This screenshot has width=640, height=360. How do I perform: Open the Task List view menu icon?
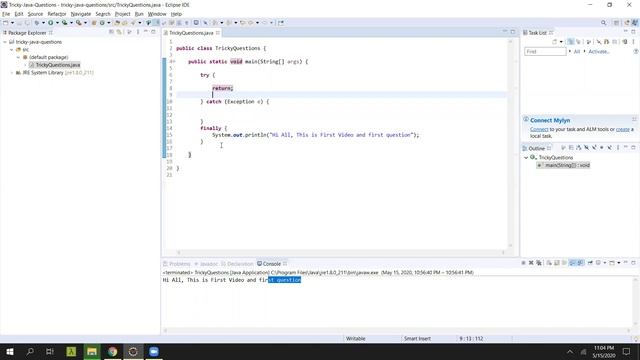(x=633, y=42)
